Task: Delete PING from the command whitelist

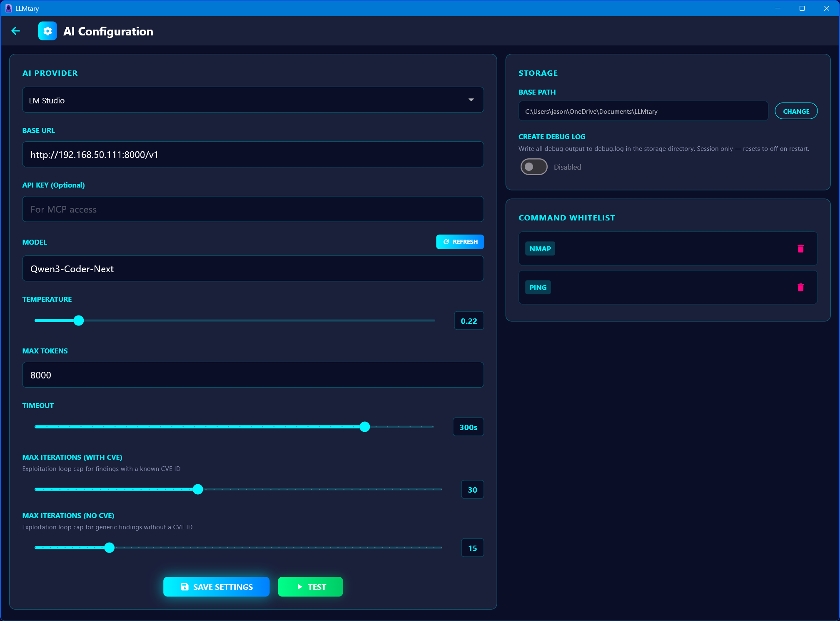Action: [800, 287]
